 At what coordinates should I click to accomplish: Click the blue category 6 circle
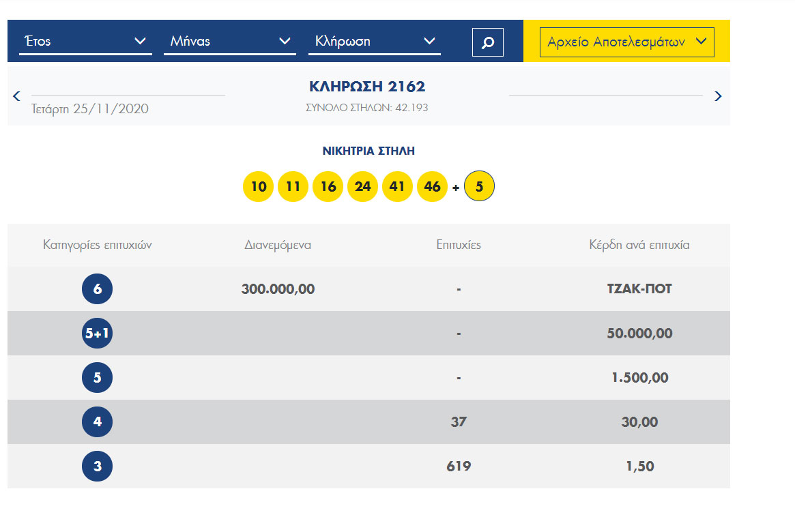click(x=97, y=289)
